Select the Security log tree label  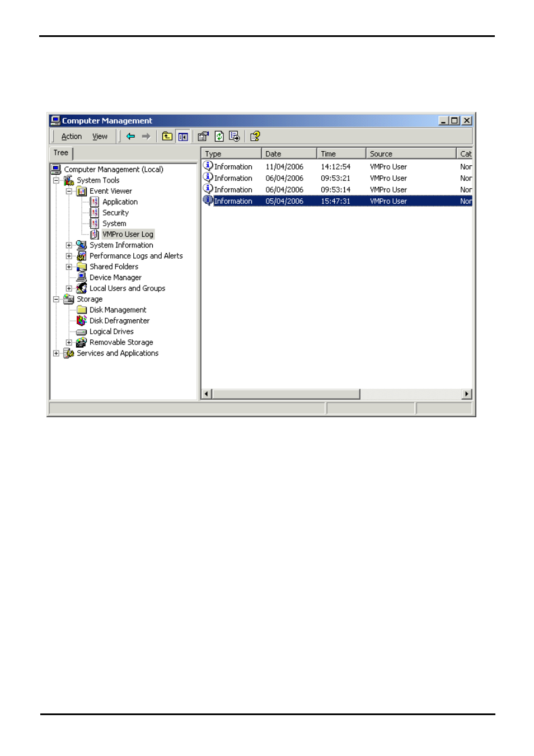[115, 213]
